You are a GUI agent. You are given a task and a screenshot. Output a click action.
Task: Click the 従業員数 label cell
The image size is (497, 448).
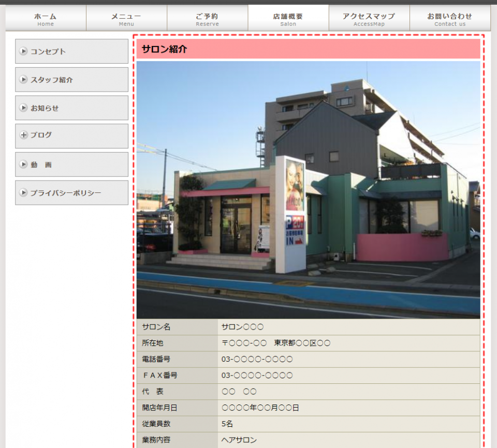pos(177,424)
